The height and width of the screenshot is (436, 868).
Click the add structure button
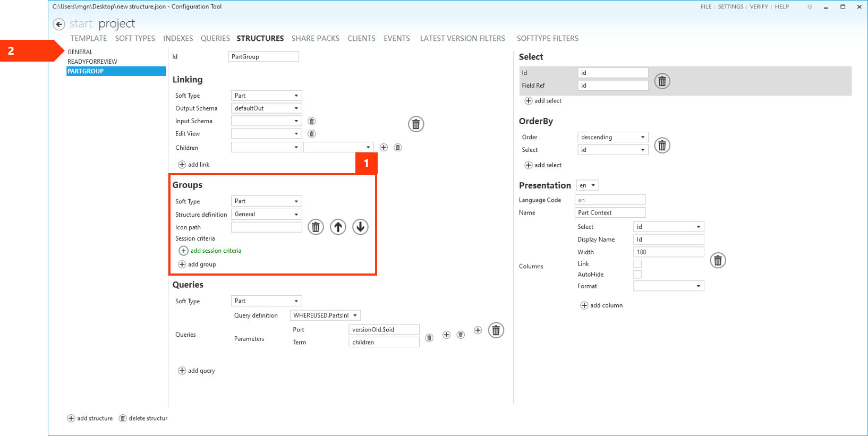click(x=90, y=418)
